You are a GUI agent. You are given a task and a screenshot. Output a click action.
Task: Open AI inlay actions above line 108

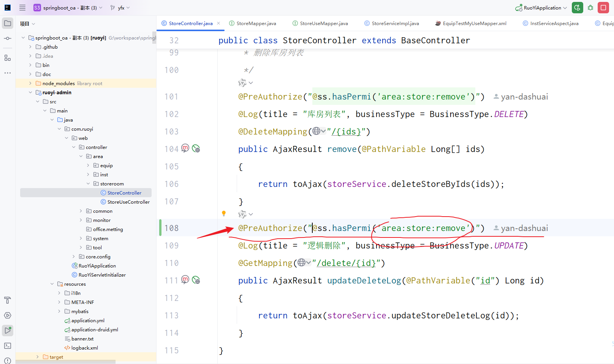[245, 214]
